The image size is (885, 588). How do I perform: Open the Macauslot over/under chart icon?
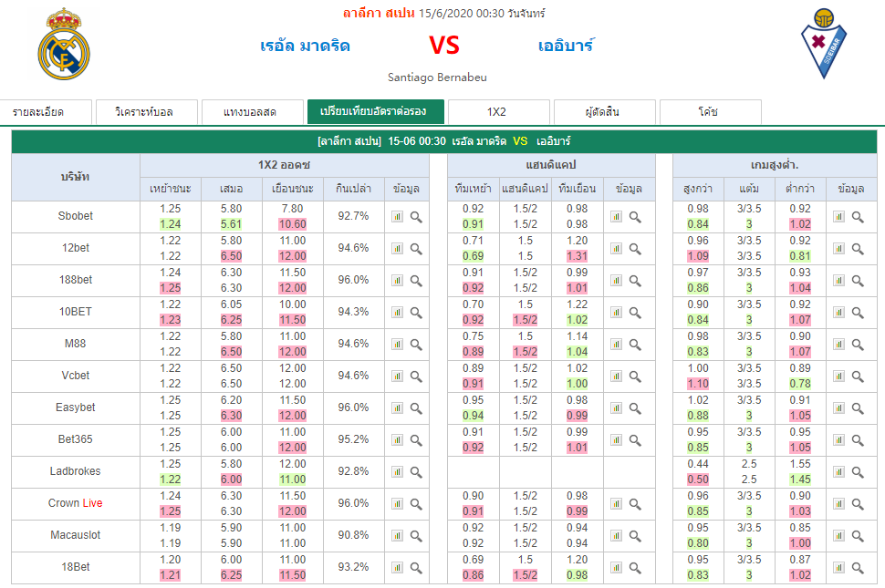838,535
